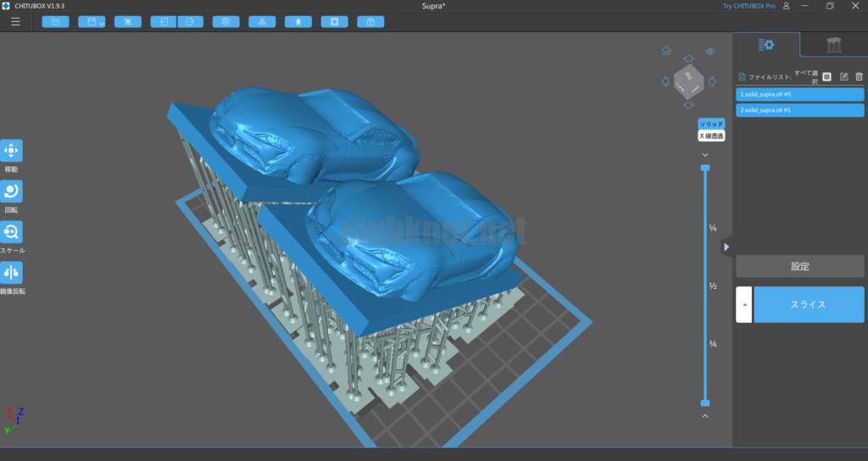Switch to the supports tab
868x461 pixels.
pyautogui.click(x=833, y=45)
